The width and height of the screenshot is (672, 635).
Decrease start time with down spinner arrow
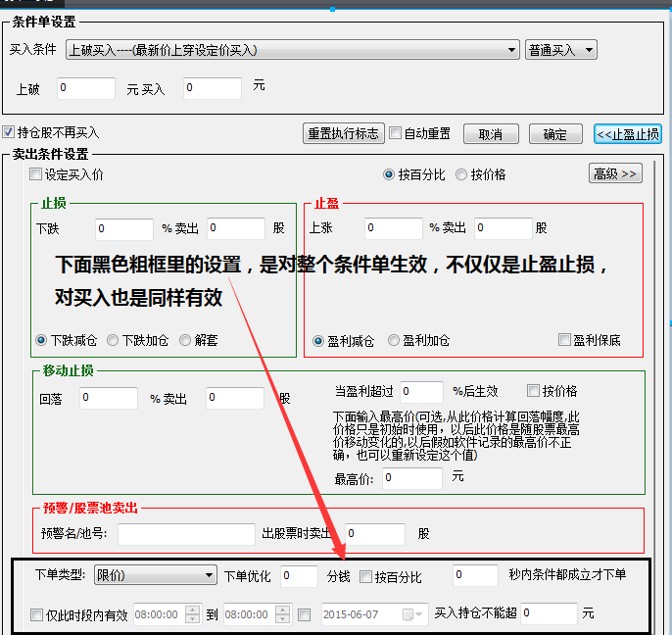(193, 619)
